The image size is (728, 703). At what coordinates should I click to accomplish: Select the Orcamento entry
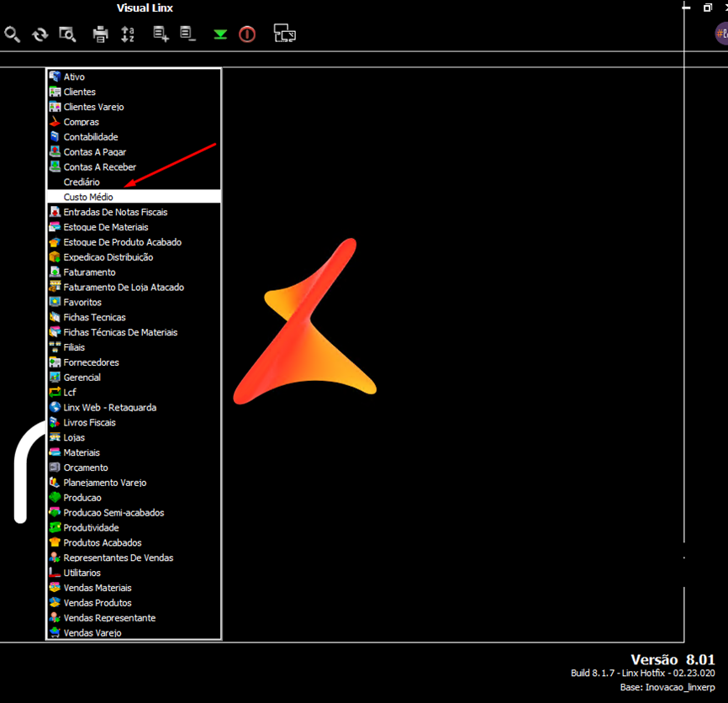click(134, 468)
